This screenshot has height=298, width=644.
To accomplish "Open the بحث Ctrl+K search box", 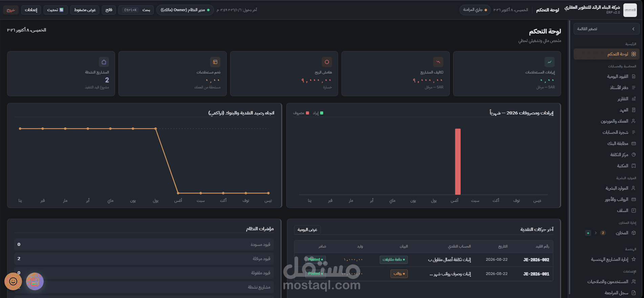I will click(x=136, y=10).
